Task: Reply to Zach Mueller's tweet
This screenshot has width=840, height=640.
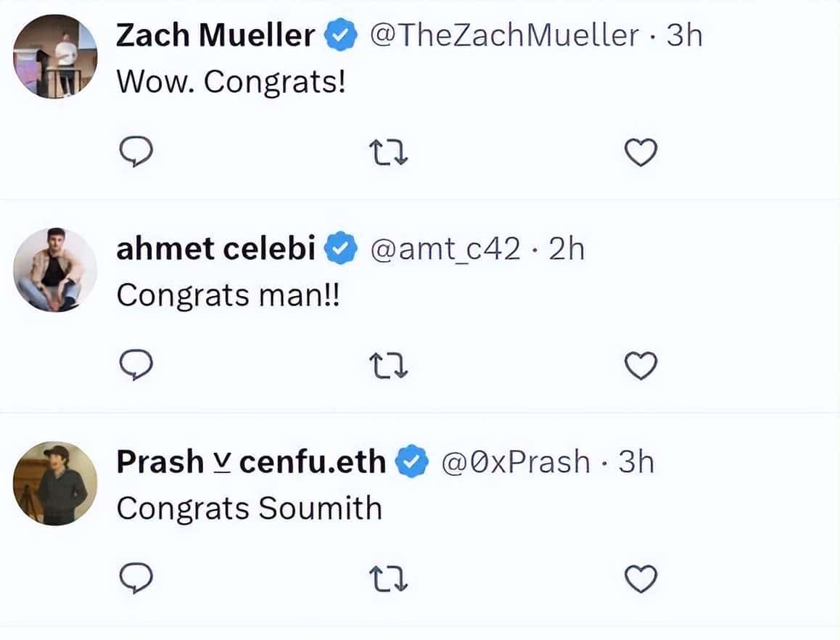Action: 135,153
